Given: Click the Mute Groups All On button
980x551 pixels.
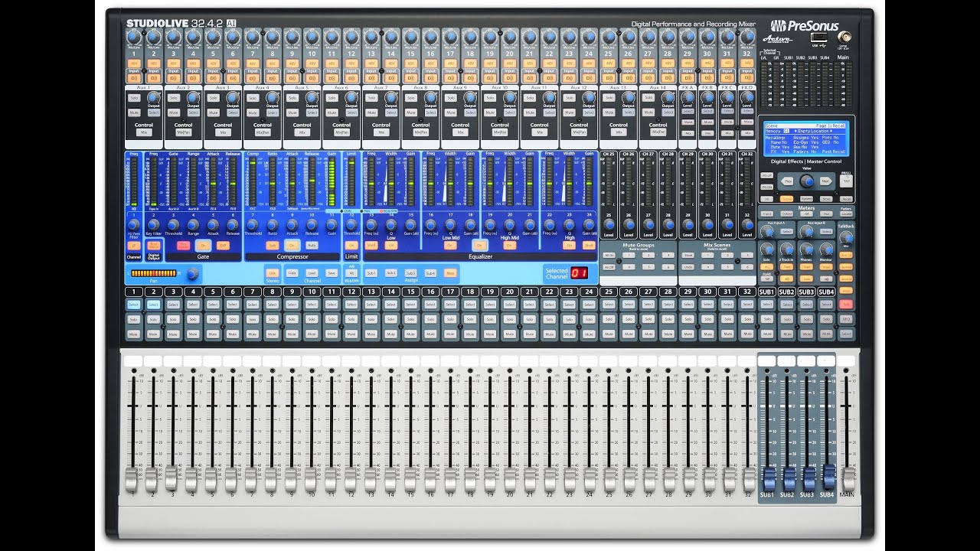Looking at the screenshot, I should [x=609, y=255].
